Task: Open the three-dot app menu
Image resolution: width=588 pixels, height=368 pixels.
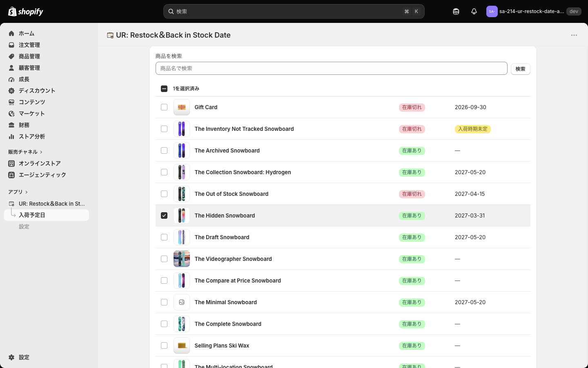Action: [574, 35]
